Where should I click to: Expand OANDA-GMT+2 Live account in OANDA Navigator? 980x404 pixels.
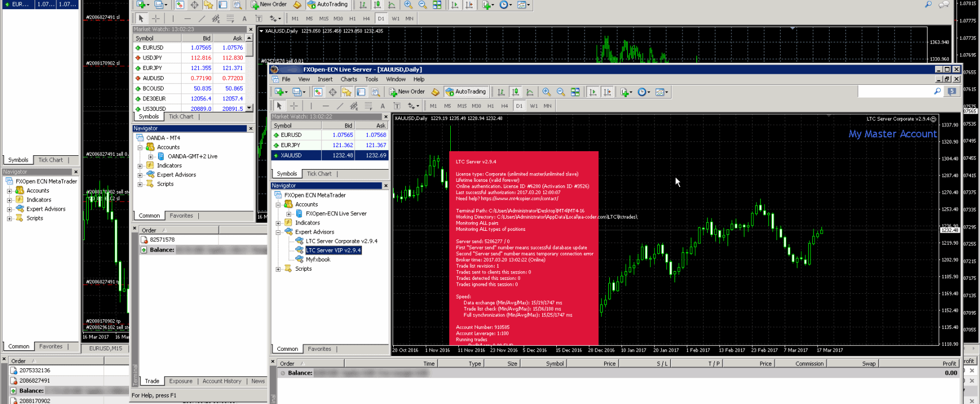point(151,156)
